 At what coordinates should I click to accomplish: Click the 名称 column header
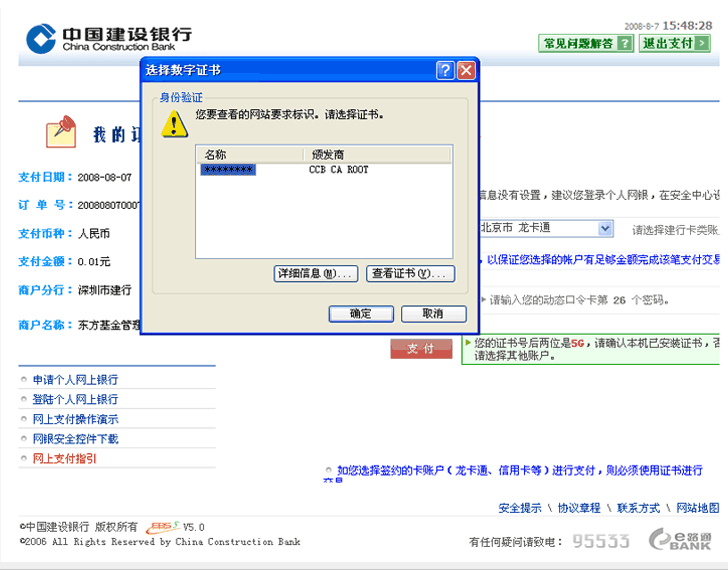coord(250,154)
